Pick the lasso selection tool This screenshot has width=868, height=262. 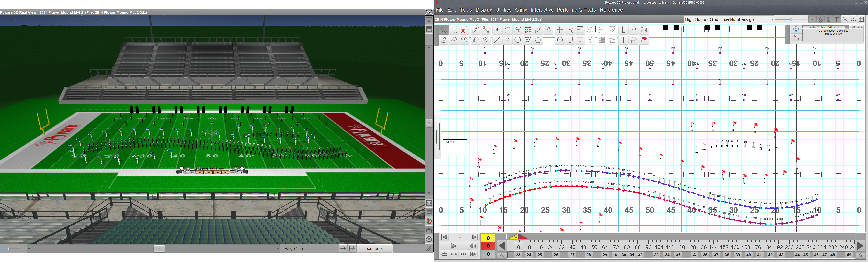[x=454, y=40]
